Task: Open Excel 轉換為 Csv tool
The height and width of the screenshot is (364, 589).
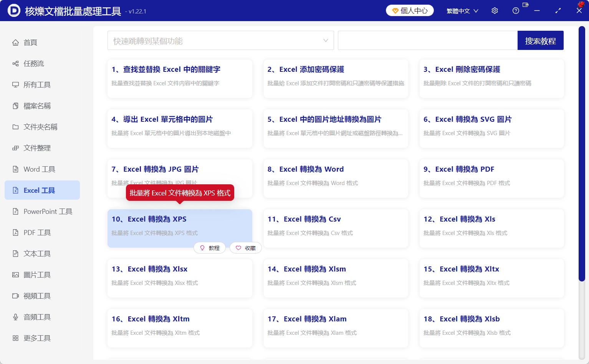Action: (336, 228)
